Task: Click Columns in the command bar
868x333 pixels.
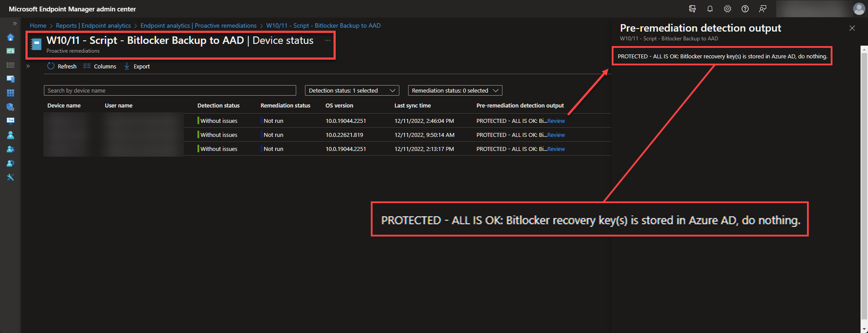Action: pyautogui.click(x=100, y=66)
